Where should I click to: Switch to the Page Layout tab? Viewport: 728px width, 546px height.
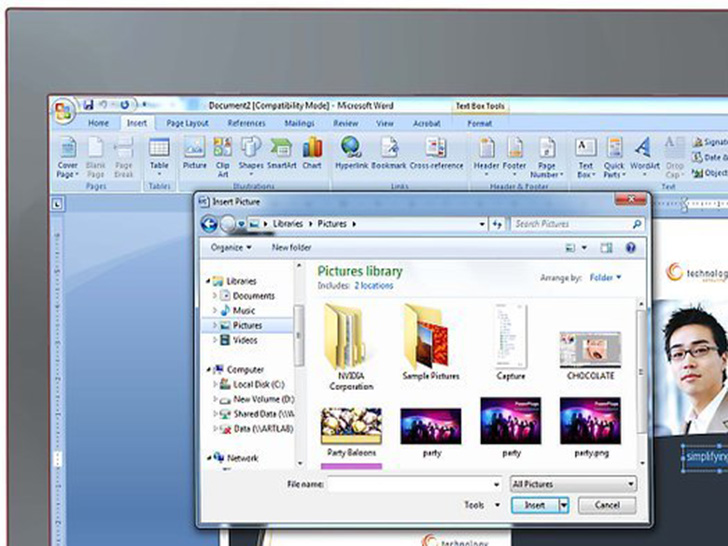[x=188, y=123]
